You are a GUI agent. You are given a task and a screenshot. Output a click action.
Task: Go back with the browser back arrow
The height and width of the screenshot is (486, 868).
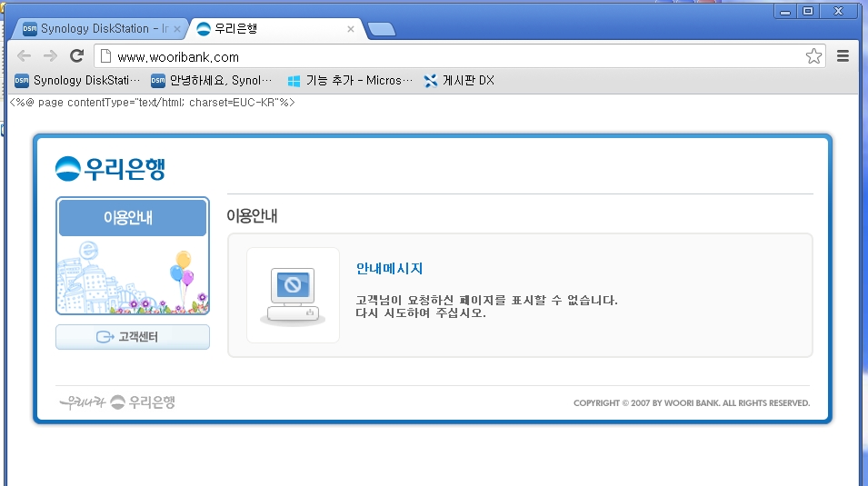tap(24, 56)
